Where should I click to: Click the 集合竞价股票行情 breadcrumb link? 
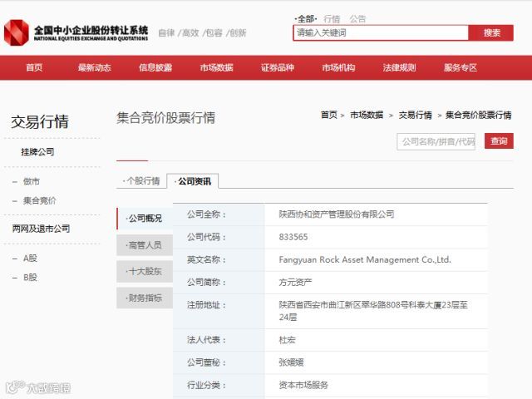coord(479,115)
